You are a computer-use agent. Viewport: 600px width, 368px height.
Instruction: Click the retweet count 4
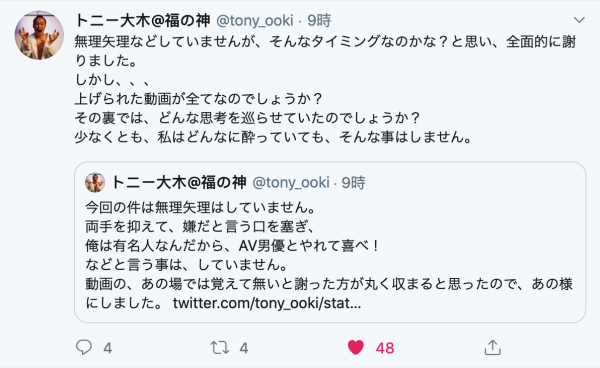click(244, 348)
